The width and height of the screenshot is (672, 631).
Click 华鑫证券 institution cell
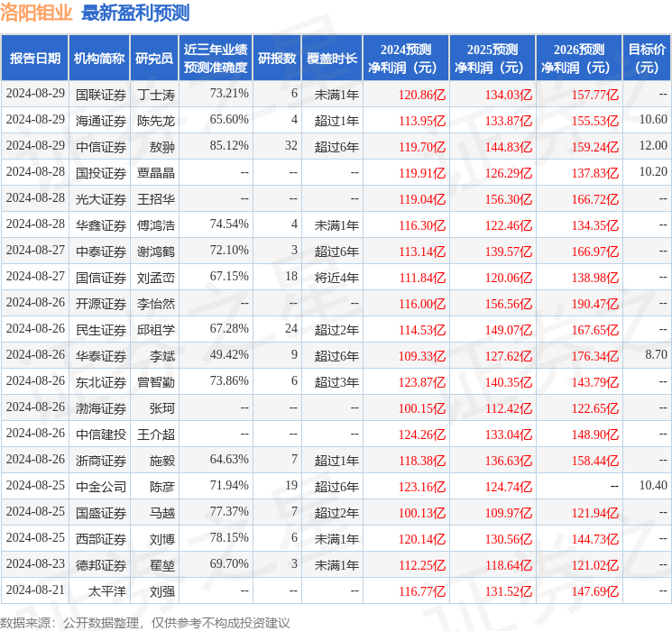click(101, 225)
